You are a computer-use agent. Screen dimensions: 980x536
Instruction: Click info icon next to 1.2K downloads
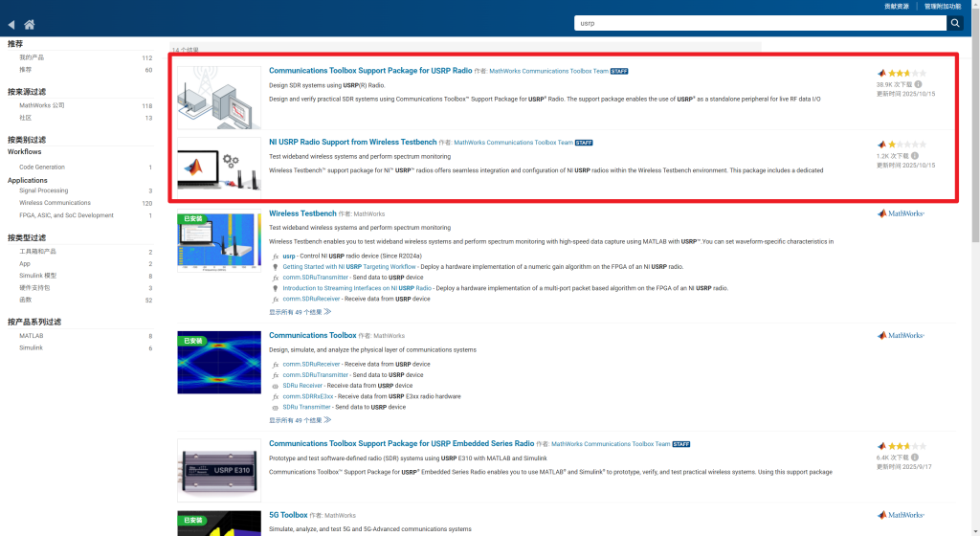tap(915, 155)
